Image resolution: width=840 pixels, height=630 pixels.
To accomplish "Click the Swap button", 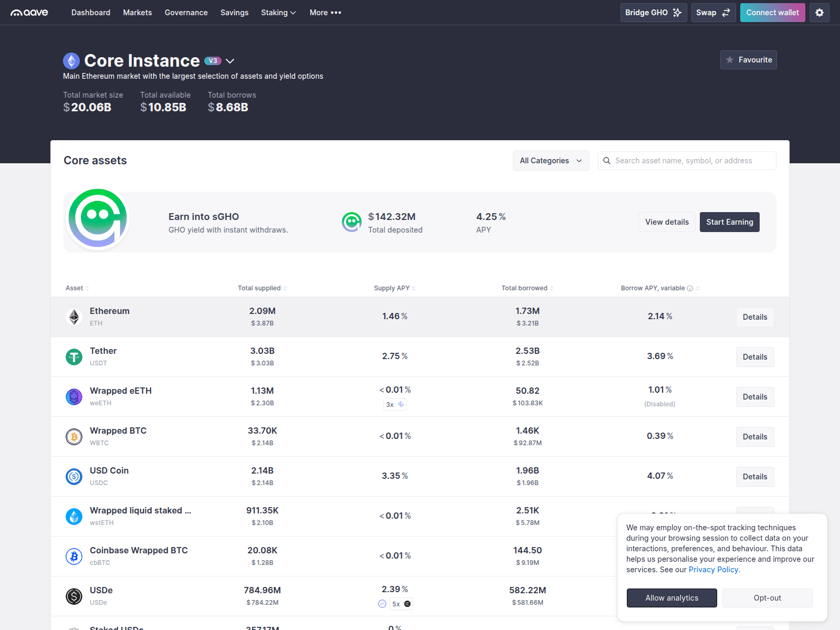I will coord(713,13).
